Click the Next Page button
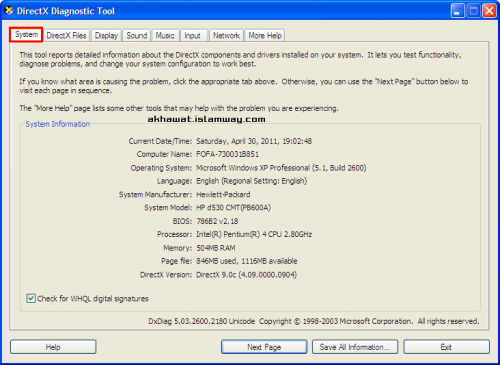This screenshot has width=500, height=365. [x=264, y=347]
